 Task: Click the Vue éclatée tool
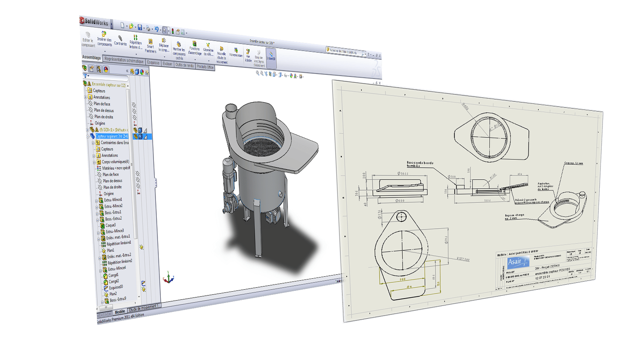(x=248, y=56)
